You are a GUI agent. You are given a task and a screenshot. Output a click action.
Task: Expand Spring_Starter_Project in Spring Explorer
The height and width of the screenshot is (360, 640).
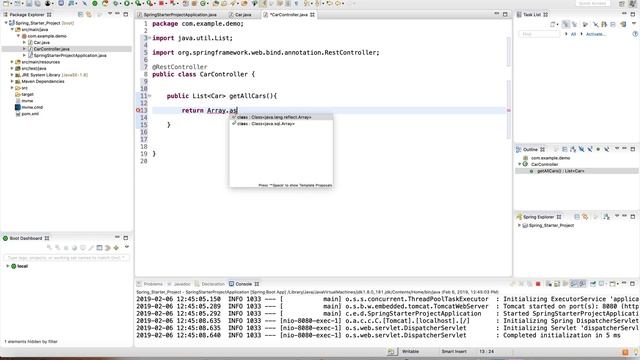[x=519, y=225]
